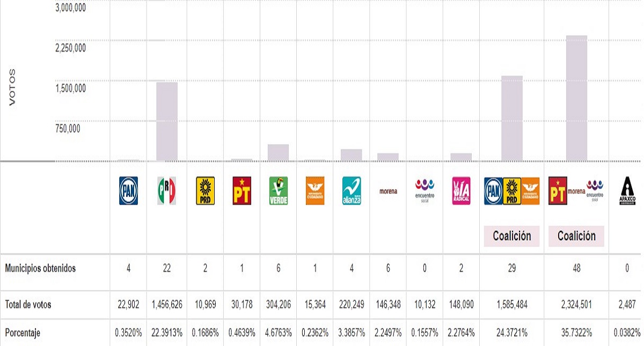Select the Apaxco independent candidate logo

(627, 191)
